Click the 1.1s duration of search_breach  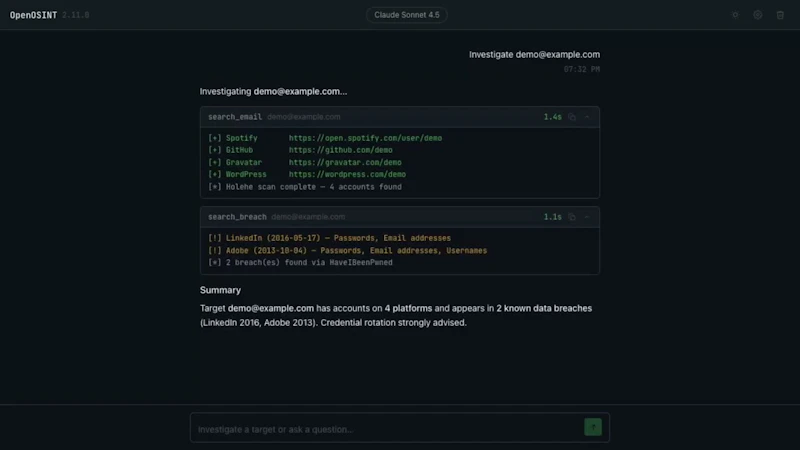point(553,217)
